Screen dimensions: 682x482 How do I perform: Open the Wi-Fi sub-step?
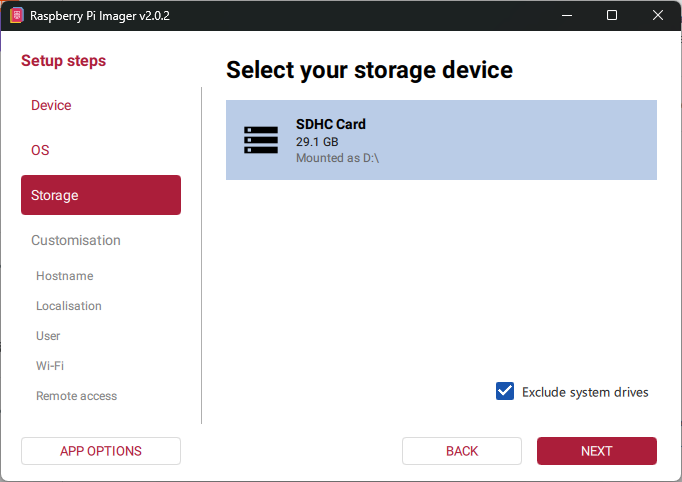point(50,366)
